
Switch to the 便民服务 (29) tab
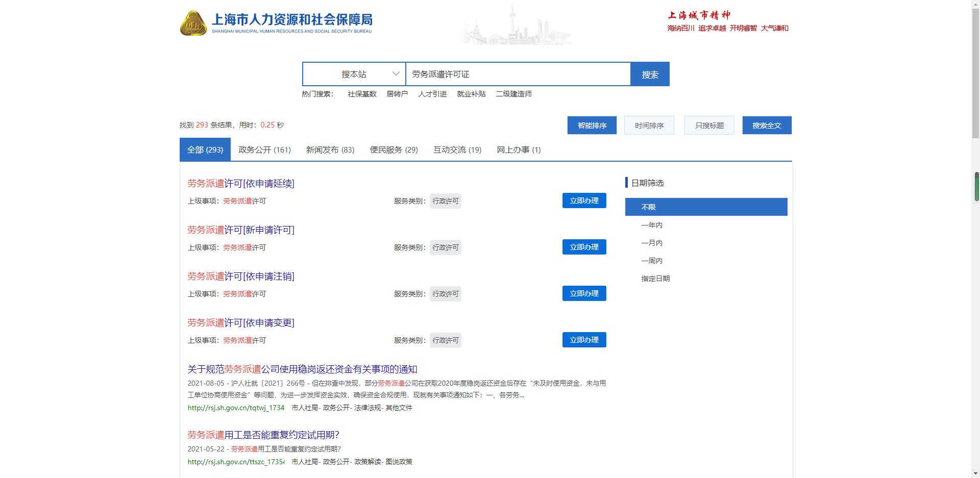coord(394,149)
